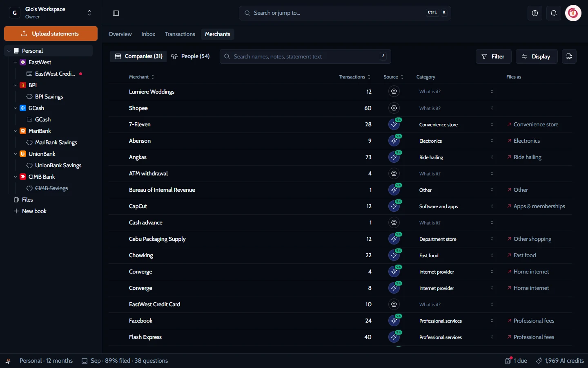Open the help question mark icon
This screenshot has height=368, width=588.
(535, 13)
